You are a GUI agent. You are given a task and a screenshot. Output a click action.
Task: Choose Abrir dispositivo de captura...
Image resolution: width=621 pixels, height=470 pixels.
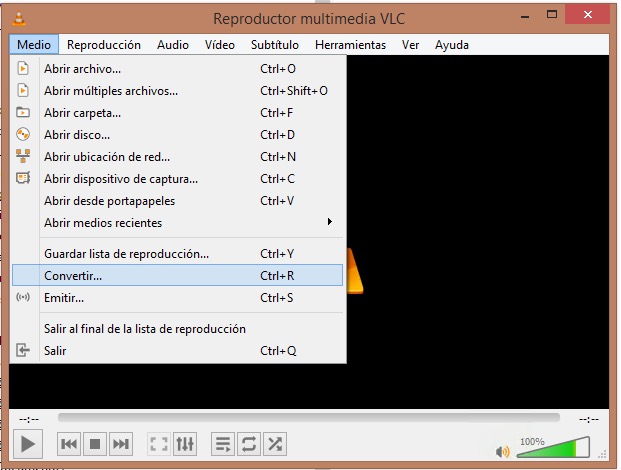click(177, 179)
